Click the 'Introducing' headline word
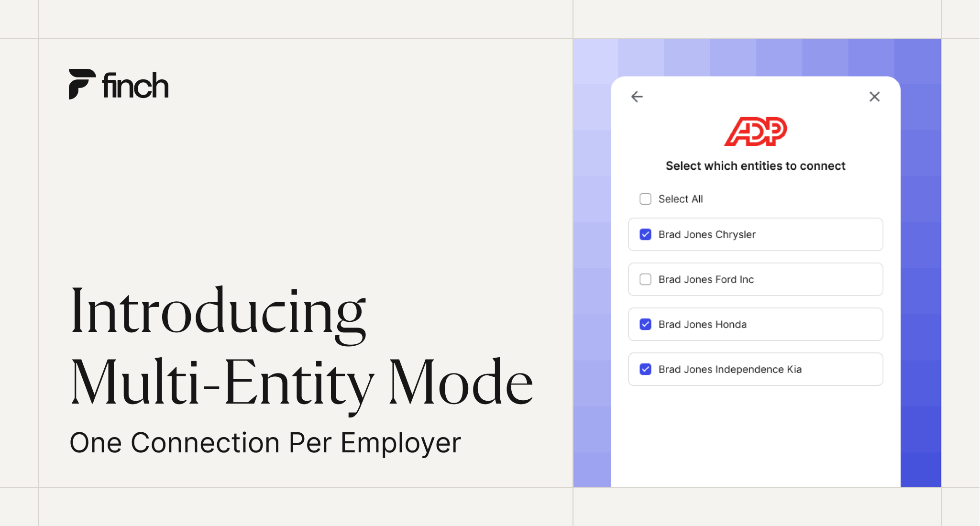This screenshot has width=980, height=526. (218, 311)
